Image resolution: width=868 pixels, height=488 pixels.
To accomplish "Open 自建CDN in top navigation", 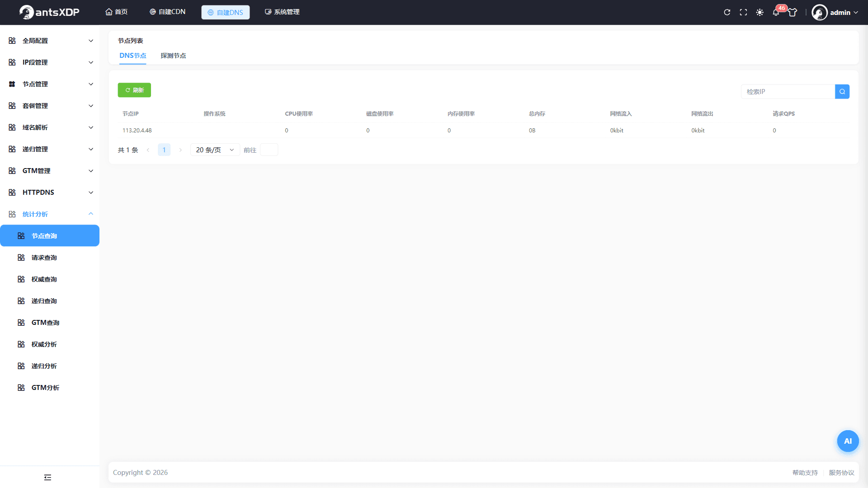I will click(168, 12).
